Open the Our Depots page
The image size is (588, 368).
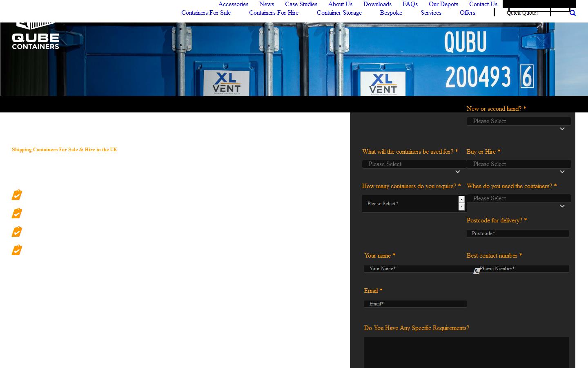(443, 4)
